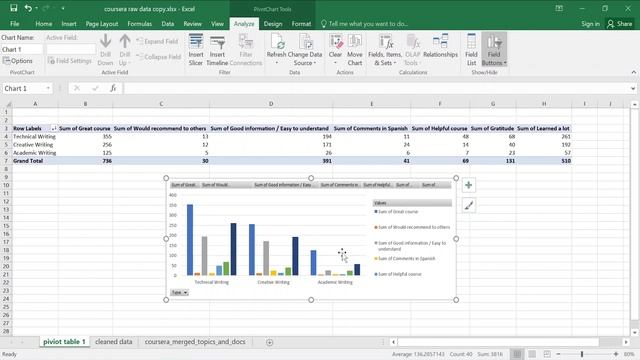Click the Chart Elements plus button
Viewport: 640px width, 360px height.
469,185
